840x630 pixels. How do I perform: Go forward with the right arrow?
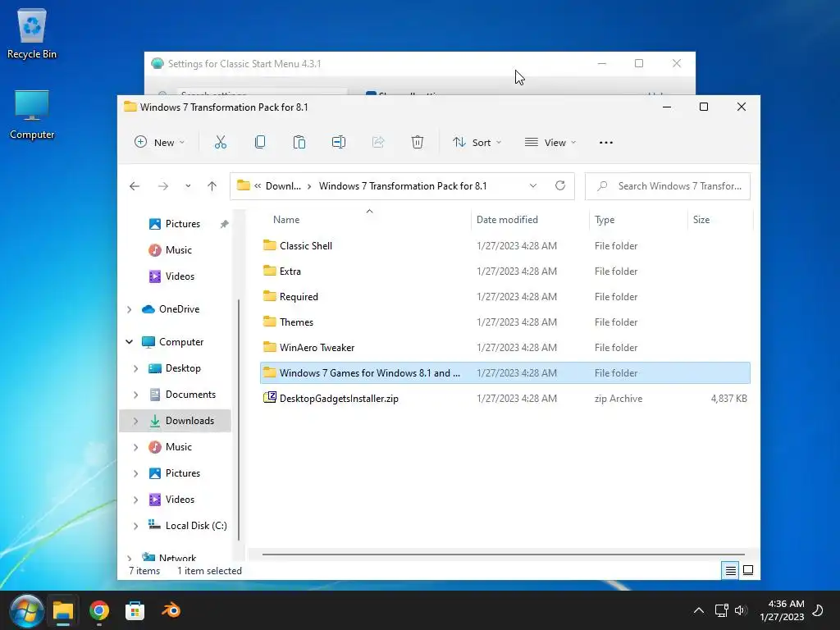163,186
